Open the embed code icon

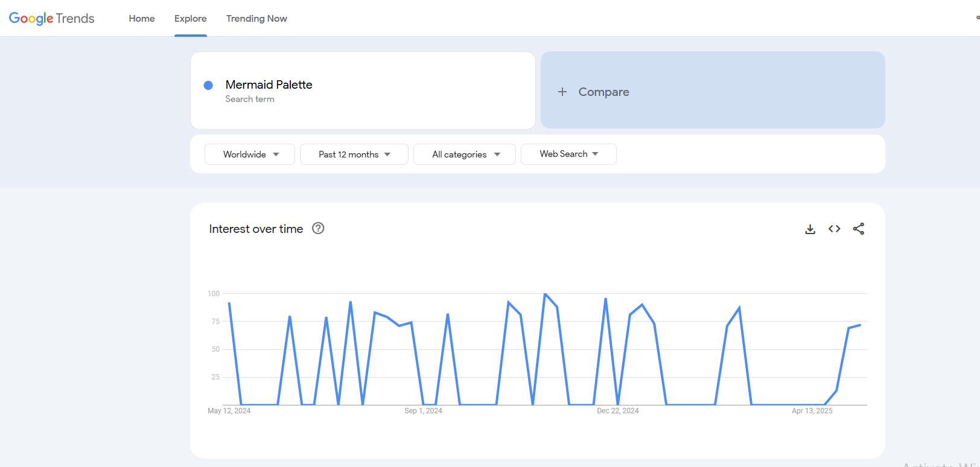[x=835, y=229]
